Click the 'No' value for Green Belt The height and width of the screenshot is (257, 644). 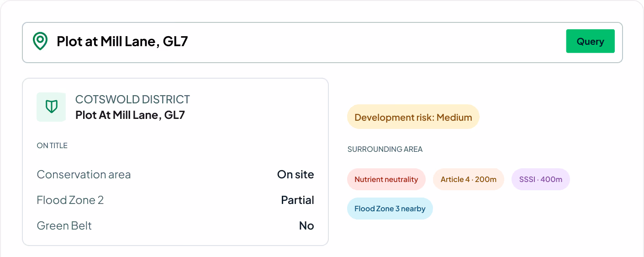[306, 225]
